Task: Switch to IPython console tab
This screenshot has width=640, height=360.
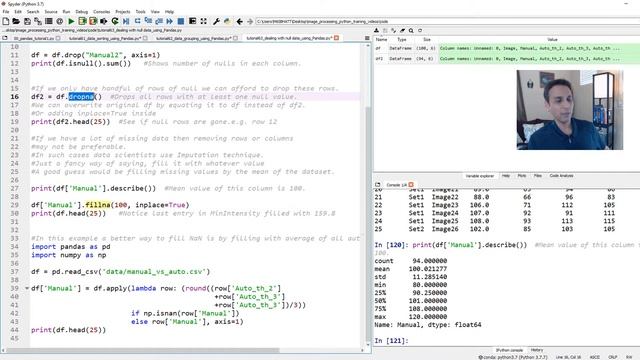Action: click(509, 350)
